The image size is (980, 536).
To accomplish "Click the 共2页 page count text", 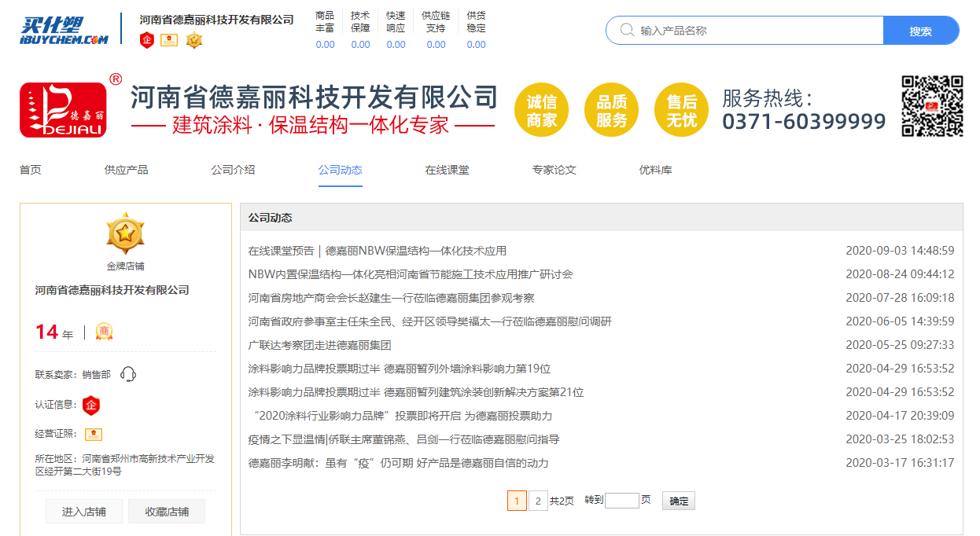I will (x=562, y=501).
